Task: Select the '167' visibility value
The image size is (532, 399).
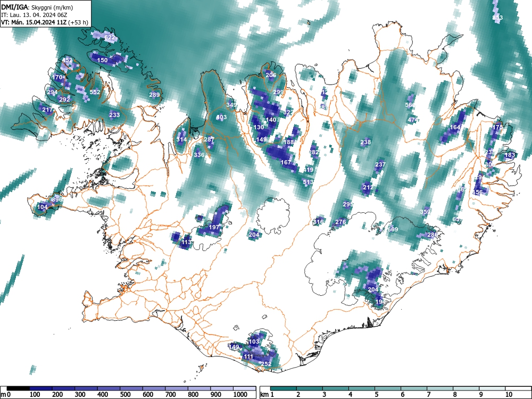Action: [x=286, y=162]
